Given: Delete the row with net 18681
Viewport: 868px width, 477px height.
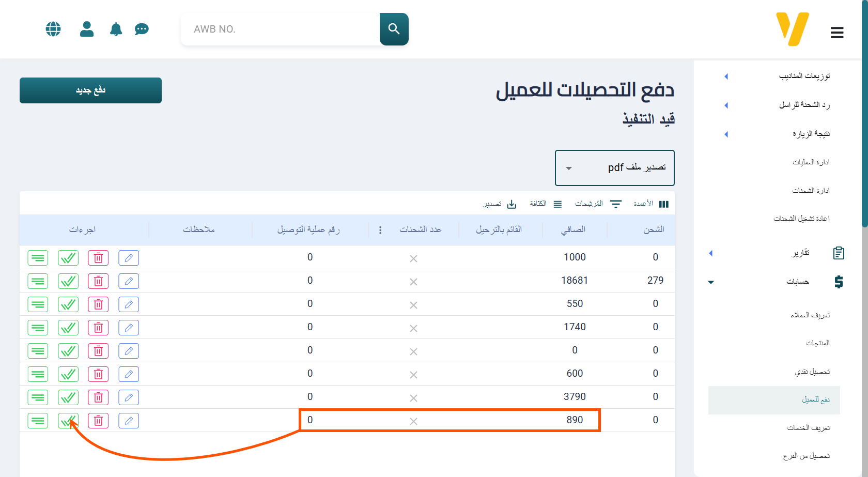Looking at the screenshot, I should [x=98, y=281].
